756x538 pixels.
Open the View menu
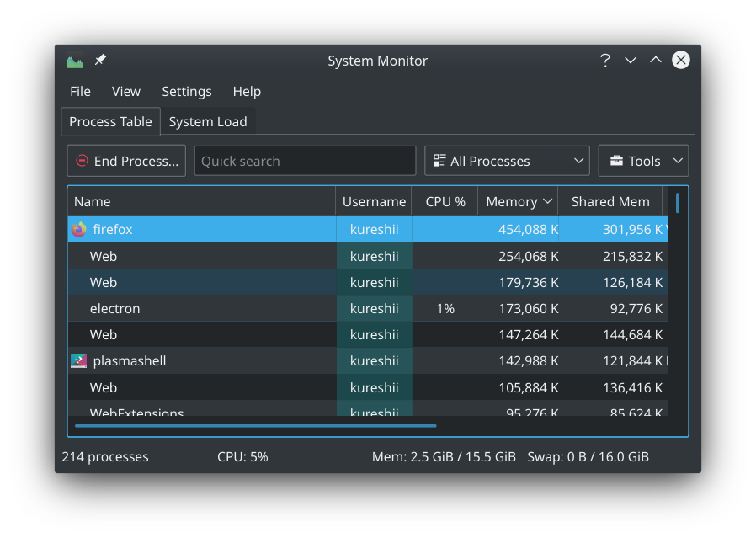[125, 91]
